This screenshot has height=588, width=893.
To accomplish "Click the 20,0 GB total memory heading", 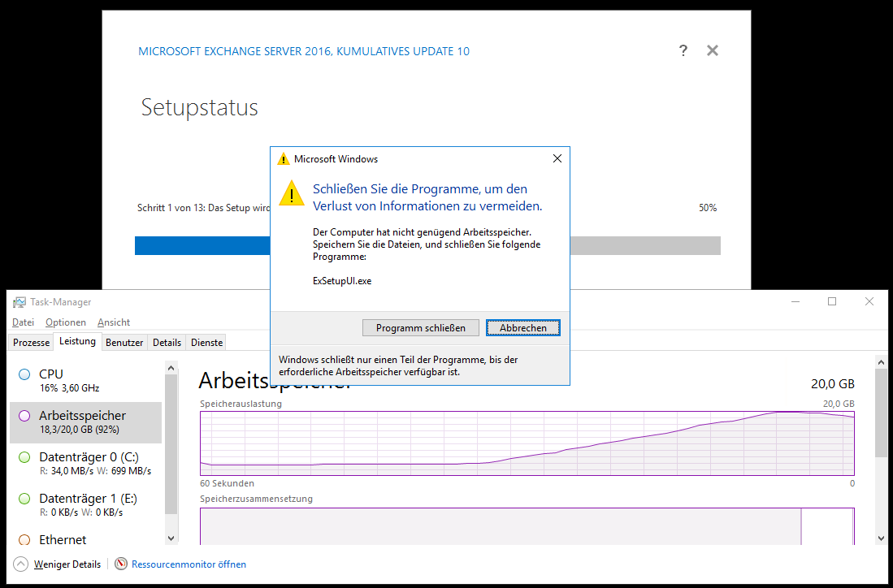I will pos(832,383).
